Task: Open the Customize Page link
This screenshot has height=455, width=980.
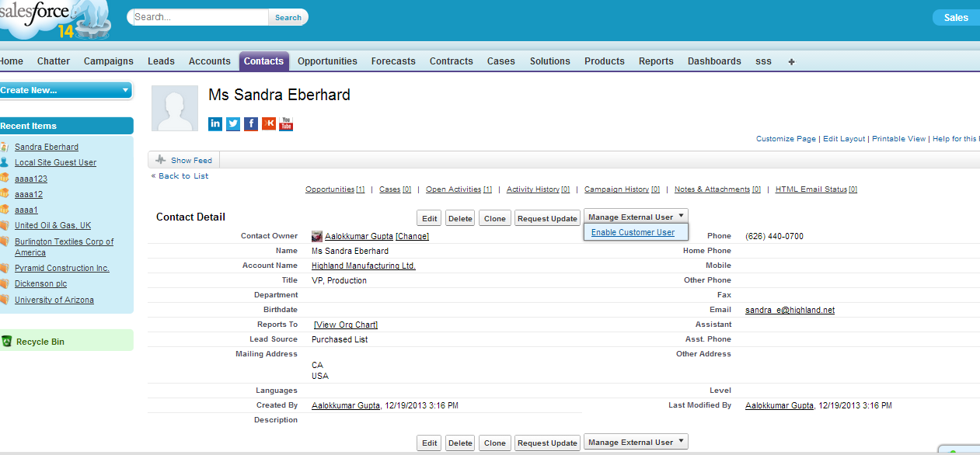Action: coord(786,139)
